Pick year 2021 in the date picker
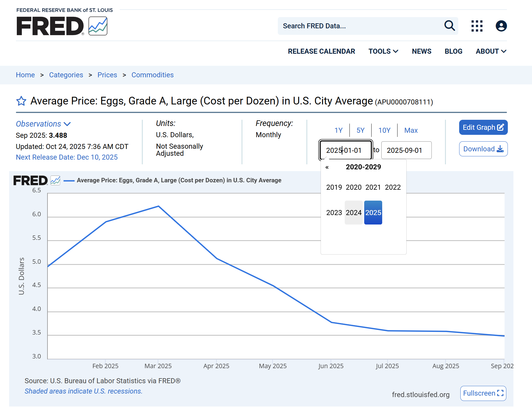532x408 pixels. coord(373,187)
